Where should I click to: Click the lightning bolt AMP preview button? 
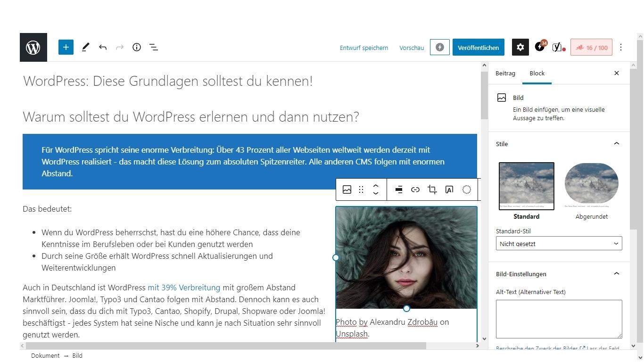pos(439,47)
